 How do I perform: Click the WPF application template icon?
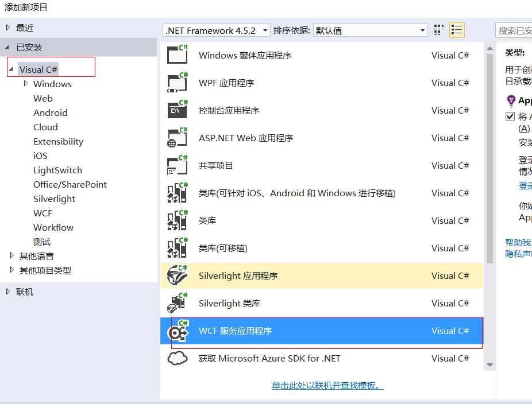coord(177,83)
